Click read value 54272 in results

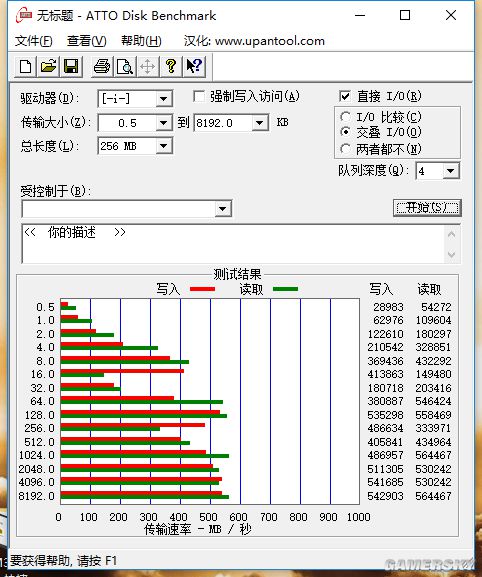tap(436, 307)
